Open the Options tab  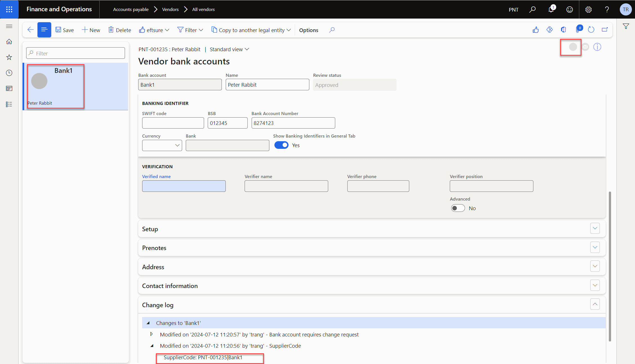[x=309, y=30]
